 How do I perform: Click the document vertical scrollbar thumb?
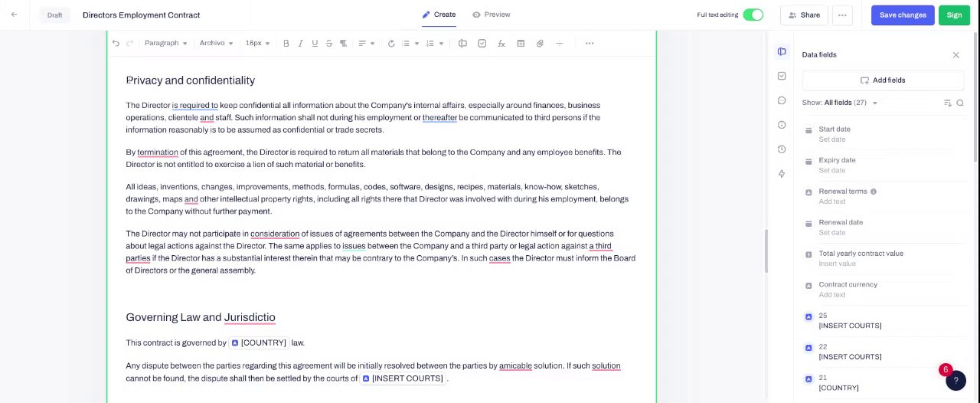766,251
